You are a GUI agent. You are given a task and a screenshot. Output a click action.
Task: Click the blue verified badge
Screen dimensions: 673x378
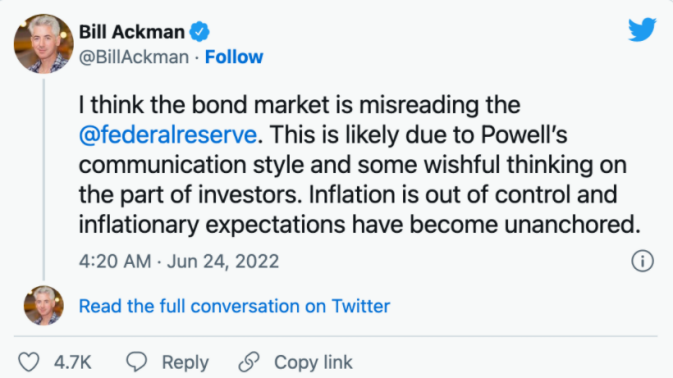pos(200,32)
